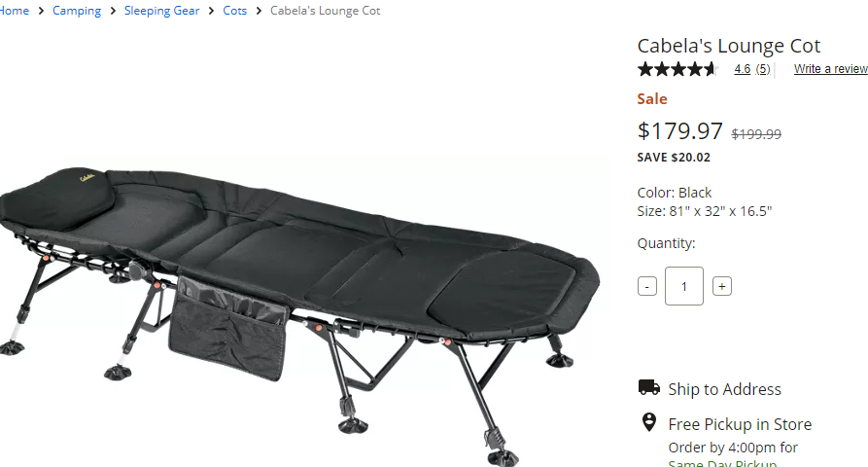Click the star rating icons
Image resolution: width=868 pixels, height=467 pixels.
coord(678,69)
